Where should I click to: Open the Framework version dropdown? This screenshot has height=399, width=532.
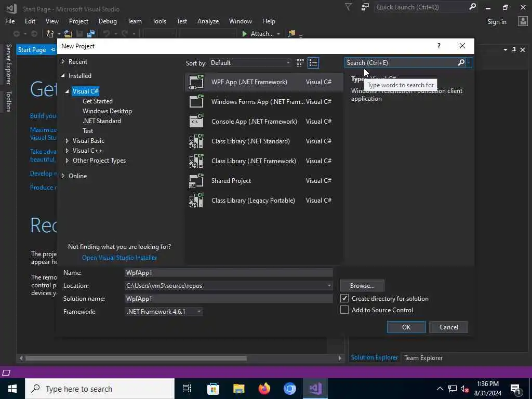point(164,312)
